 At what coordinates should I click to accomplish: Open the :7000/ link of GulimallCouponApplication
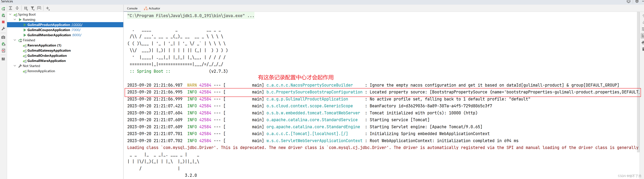point(76,30)
